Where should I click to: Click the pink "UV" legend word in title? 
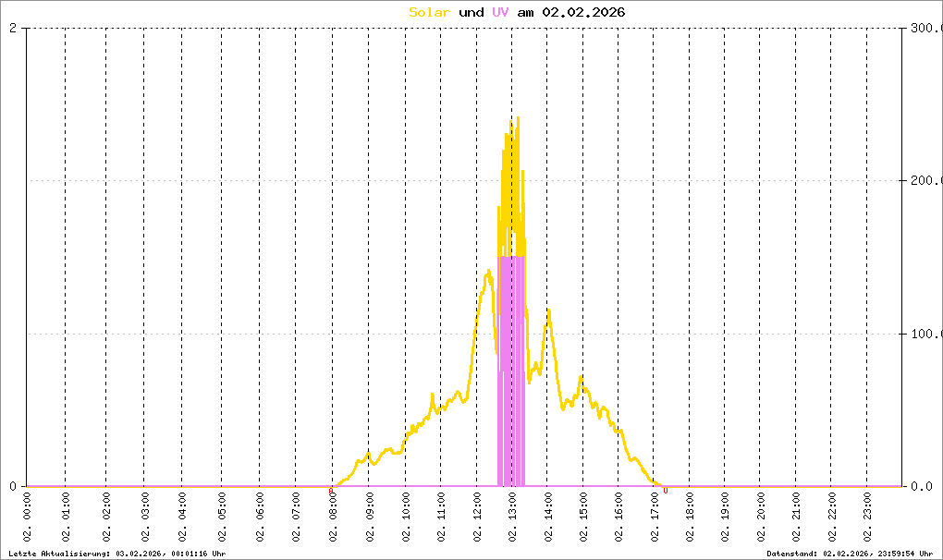pyautogui.click(x=500, y=12)
